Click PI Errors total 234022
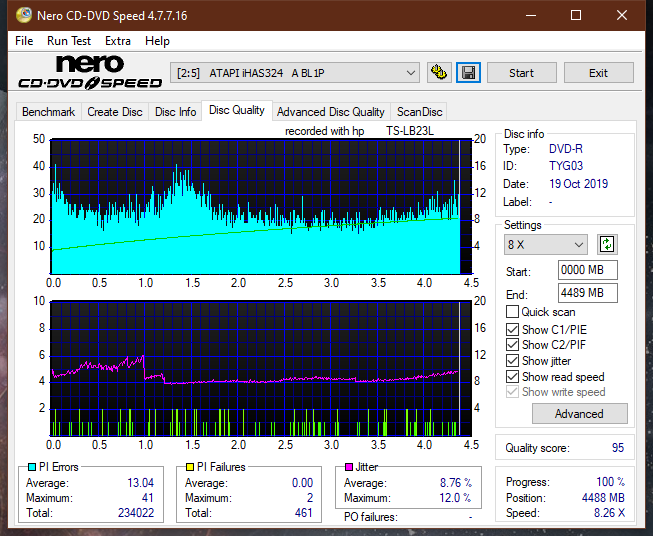Screen dimensions: 653x536 click(x=136, y=513)
